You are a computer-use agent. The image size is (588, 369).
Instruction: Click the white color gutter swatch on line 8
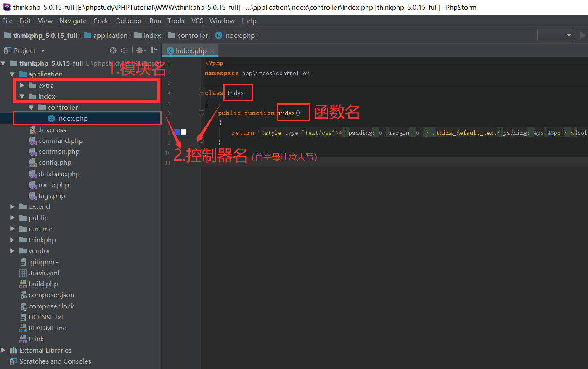tap(184, 132)
